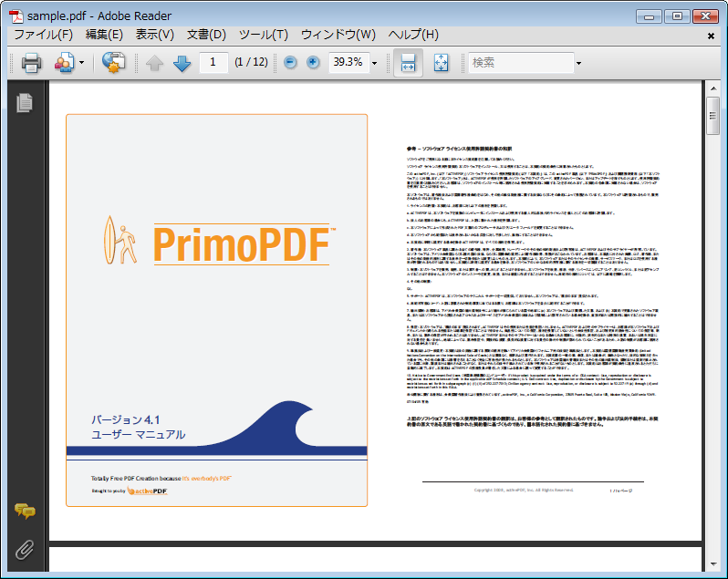This screenshot has width=728, height=579.
Task: Click the vertical scrollbar down arrow
Action: 713,564
